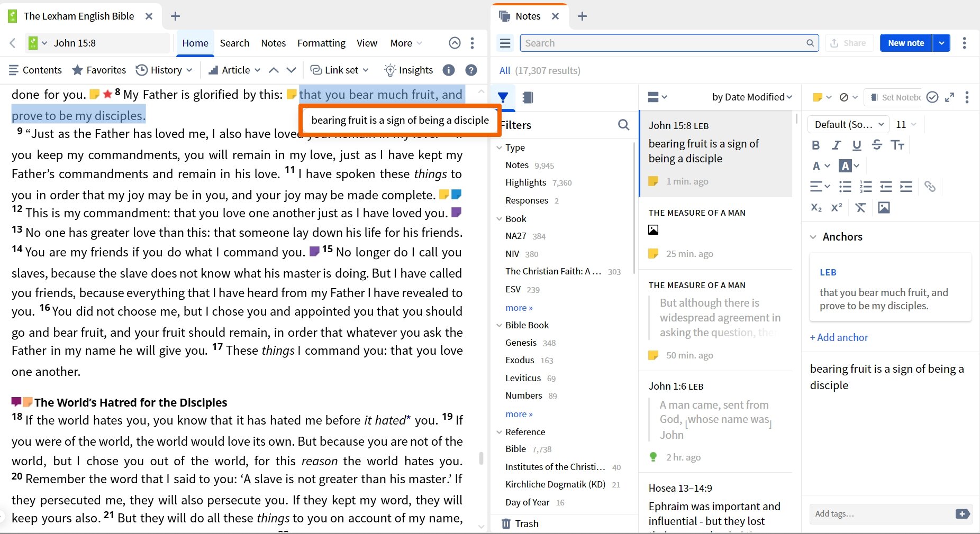
Task: Collapse the Bible Book filter group
Action: (499, 325)
